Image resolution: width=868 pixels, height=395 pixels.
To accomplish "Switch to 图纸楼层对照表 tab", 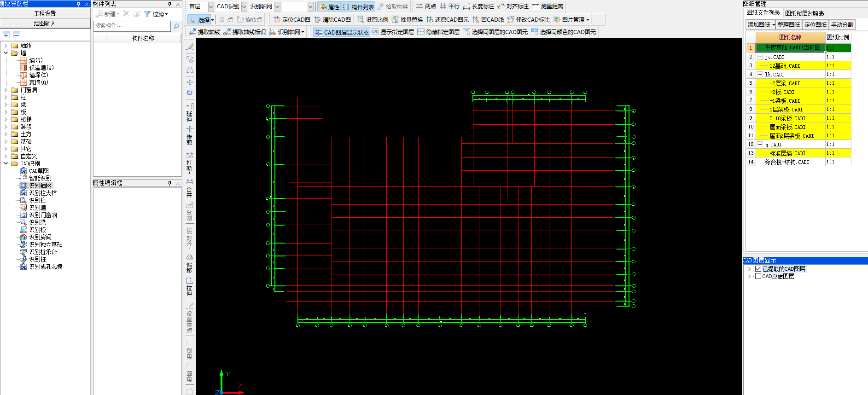I will click(804, 13).
